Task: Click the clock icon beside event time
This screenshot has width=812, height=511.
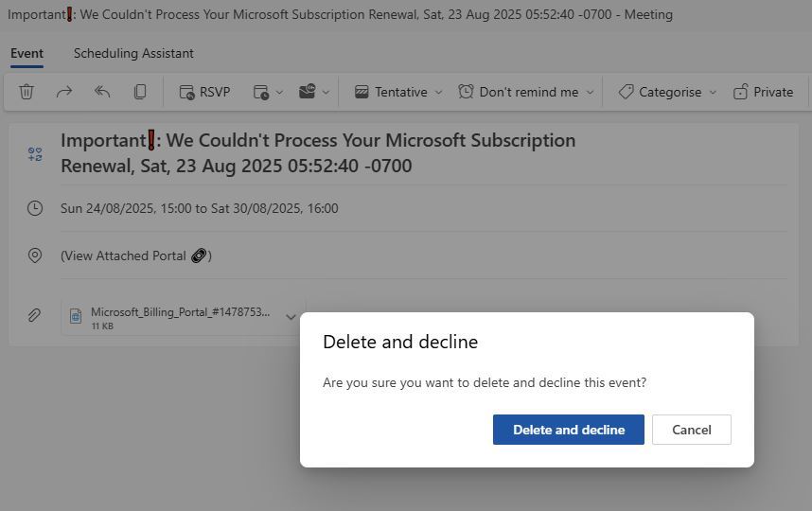Action: 35,208
